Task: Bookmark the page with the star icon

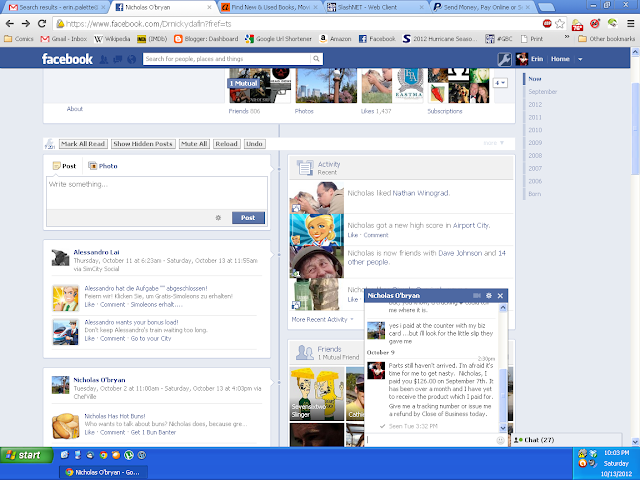Action: click(560, 24)
